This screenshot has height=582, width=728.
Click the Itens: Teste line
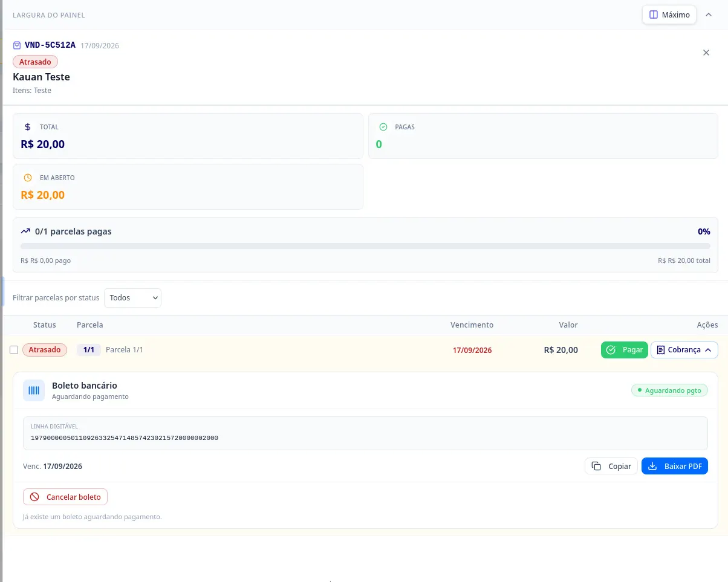(32, 91)
